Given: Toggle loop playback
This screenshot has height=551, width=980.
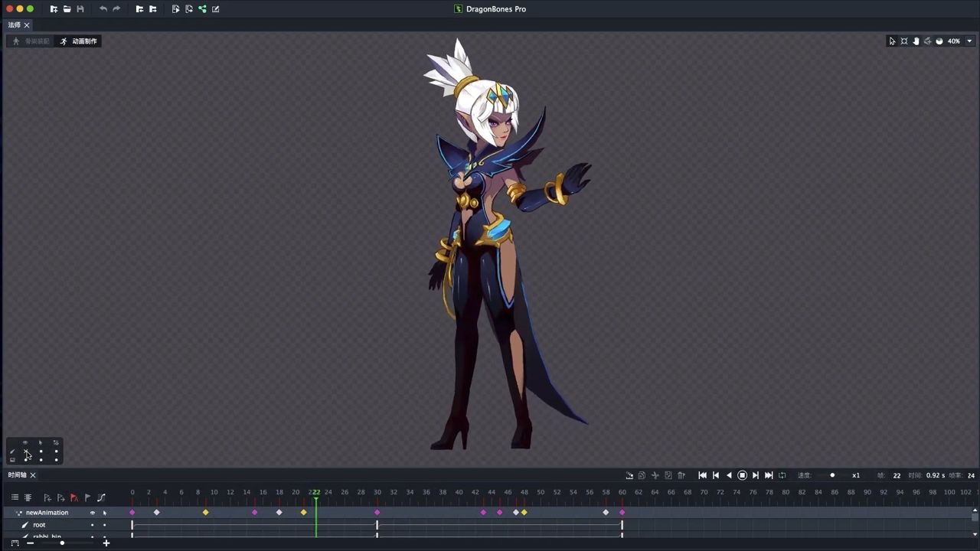Looking at the screenshot, I should tap(782, 475).
